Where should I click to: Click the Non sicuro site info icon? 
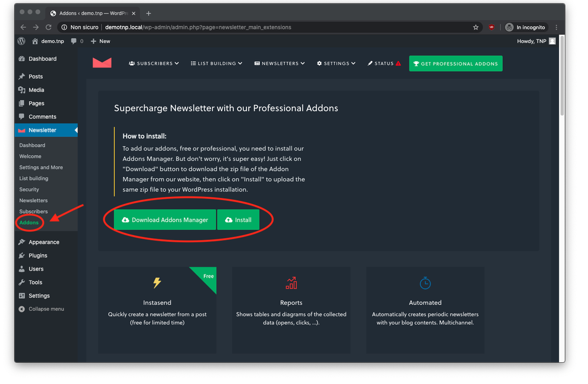(64, 28)
